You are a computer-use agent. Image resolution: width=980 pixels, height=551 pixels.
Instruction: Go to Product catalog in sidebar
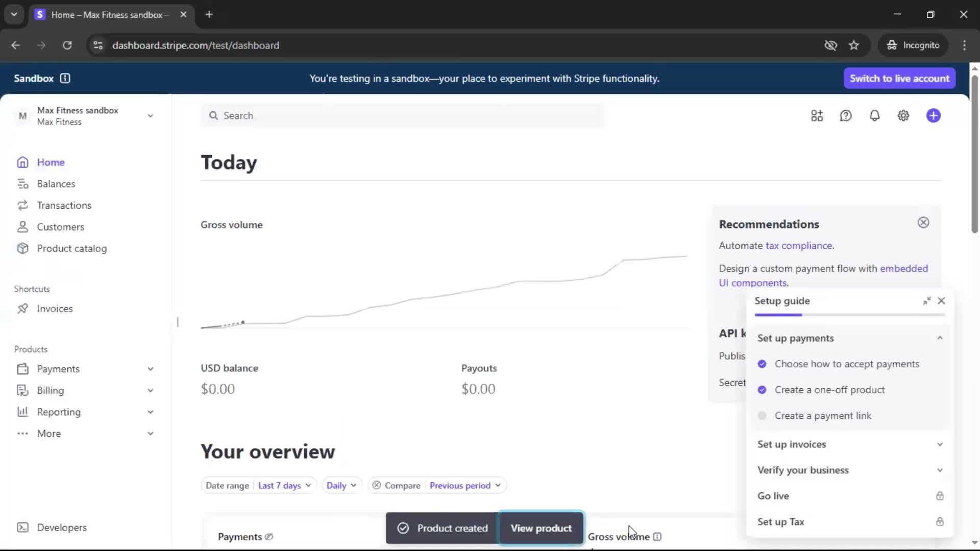click(x=71, y=248)
